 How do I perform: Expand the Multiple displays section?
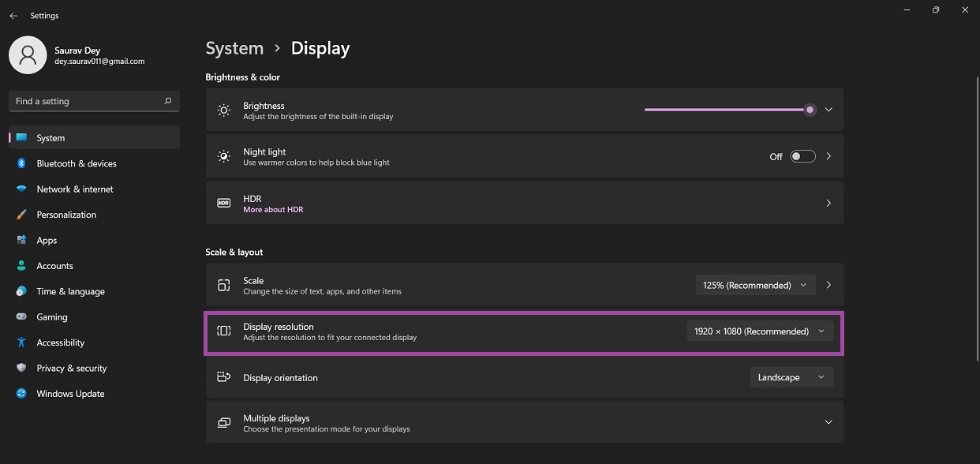[828, 422]
